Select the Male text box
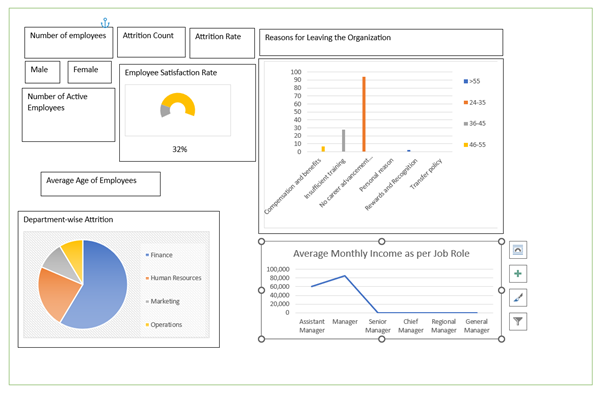 pyautogui.click(x=43, y=72)
